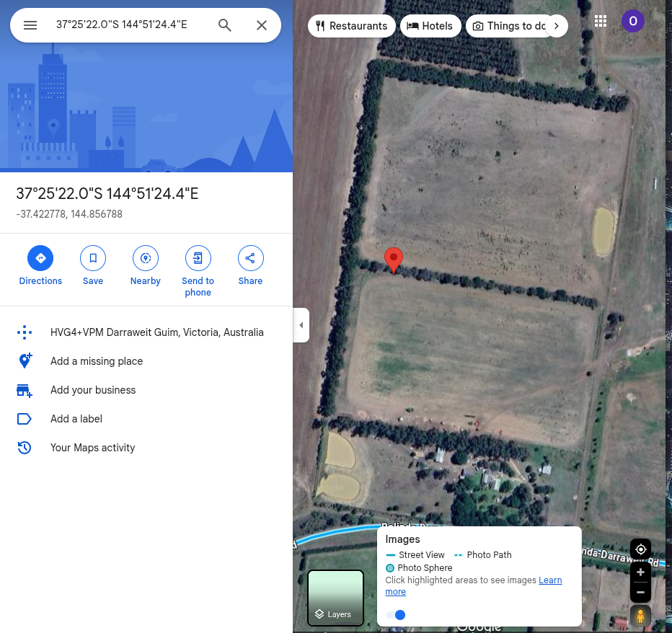
Task: Zoom out on the map
Action: pyautogui.click(x=640, y=593)
